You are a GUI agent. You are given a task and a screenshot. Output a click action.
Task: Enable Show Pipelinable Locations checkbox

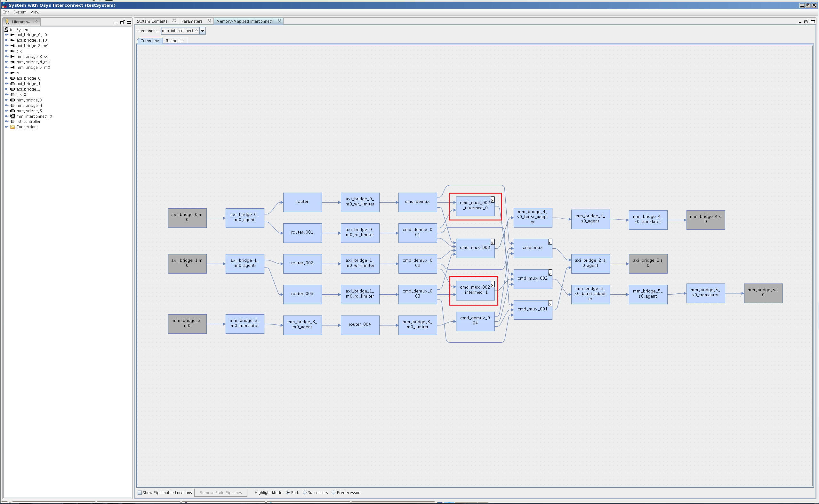coord(140,492)
